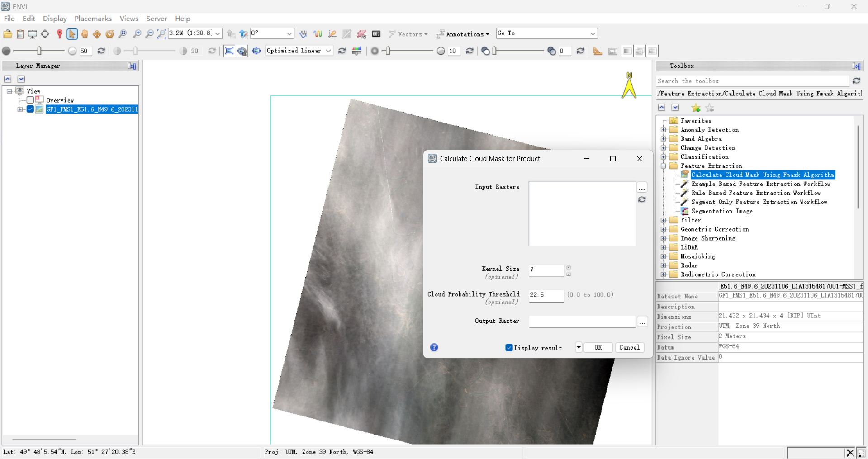Enable the Overview layer checkbox
Screen dimensions: 868x459
[30, 100]
